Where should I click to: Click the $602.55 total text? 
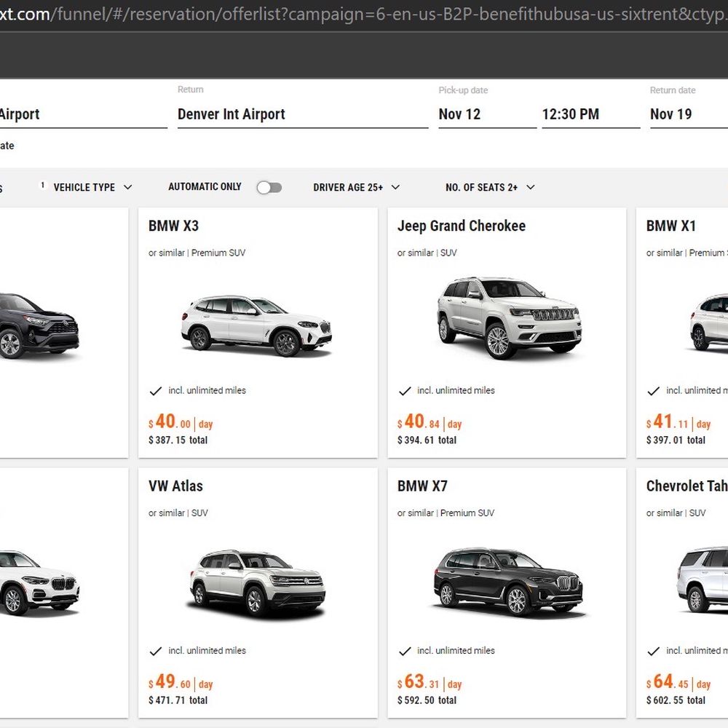click(x=676, y=700)
